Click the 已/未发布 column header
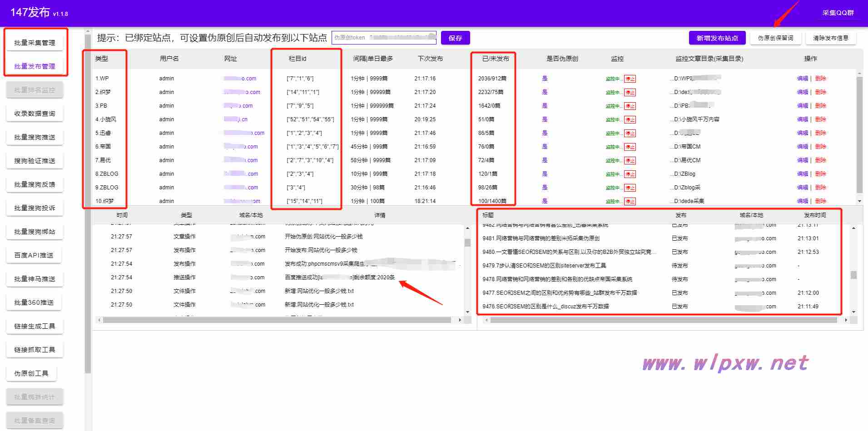 (x=496, y=59)
